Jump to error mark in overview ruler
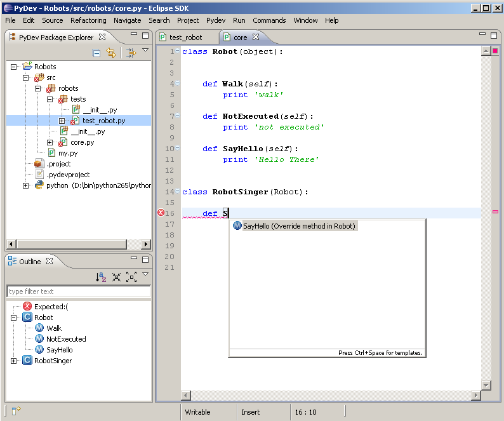 [495, 211]
